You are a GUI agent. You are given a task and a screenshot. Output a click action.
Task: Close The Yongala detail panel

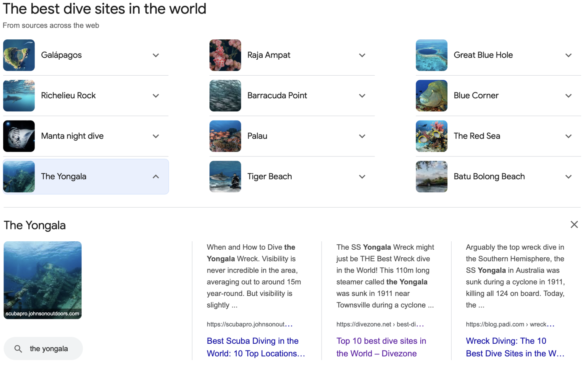point(574,224)
